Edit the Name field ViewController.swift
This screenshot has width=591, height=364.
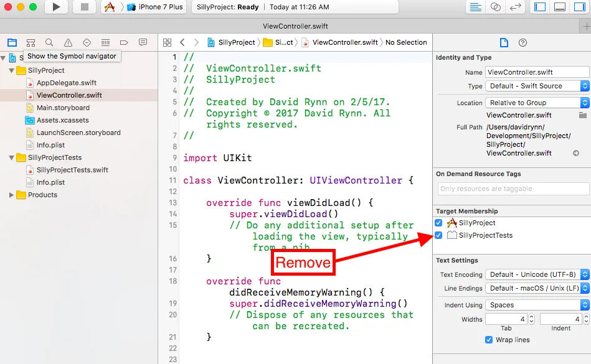click(537, 72)
